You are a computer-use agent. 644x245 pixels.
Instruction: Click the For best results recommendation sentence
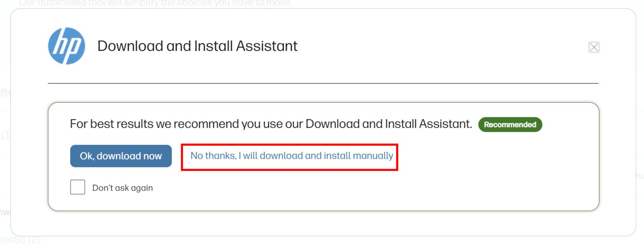click(x=271, y=124)
